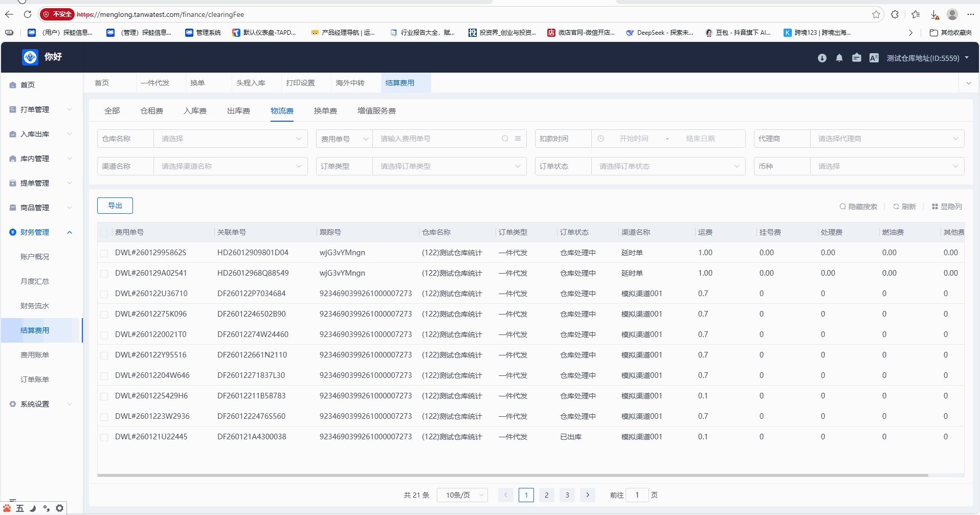Click the download icon in header
This screenshot has width=980, height=515.
[x=822, y=58]
